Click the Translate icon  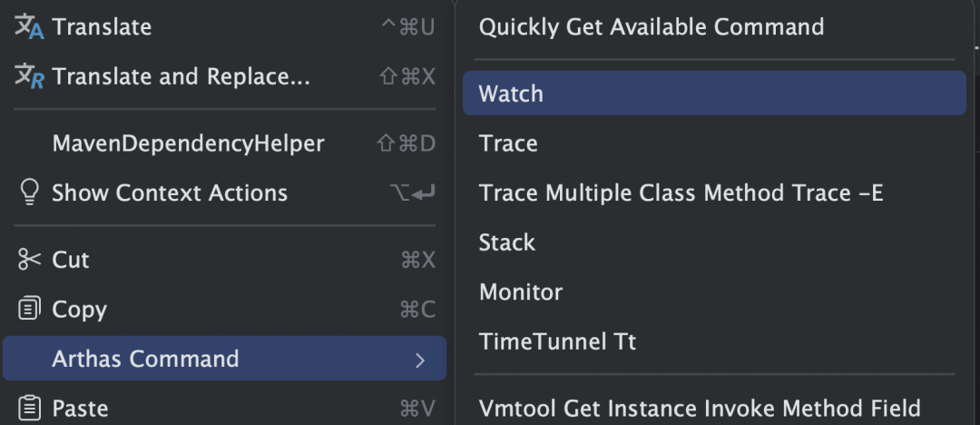click(29, 27)
